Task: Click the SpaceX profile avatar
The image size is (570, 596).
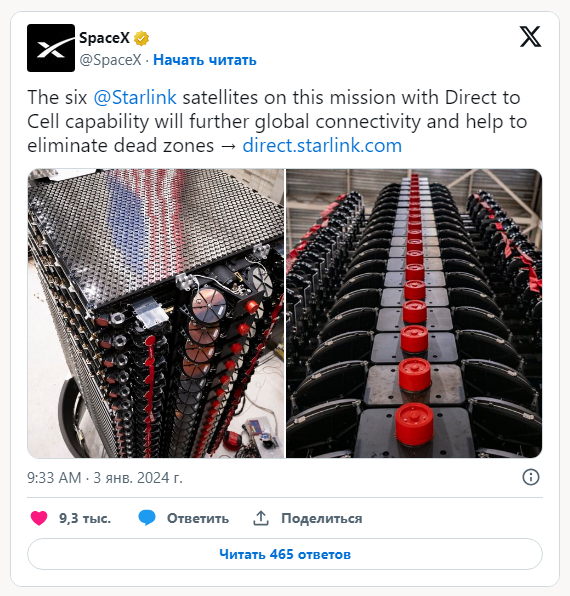Action: pyautogui.click(x=51, y=48)
